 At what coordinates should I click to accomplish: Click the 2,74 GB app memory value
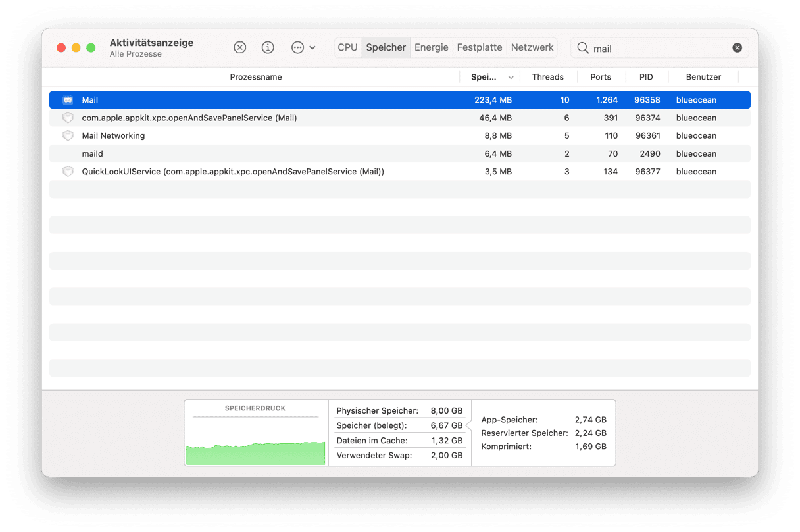pos(591,420)
